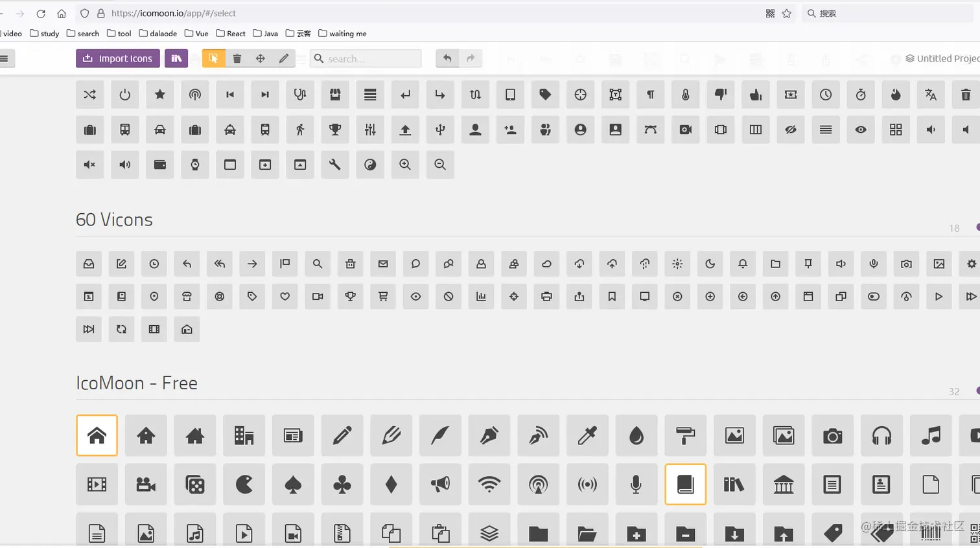Select the IcoMoon camera icon
The height and width of the screenshot is (548, 980).
coord(832,435)
